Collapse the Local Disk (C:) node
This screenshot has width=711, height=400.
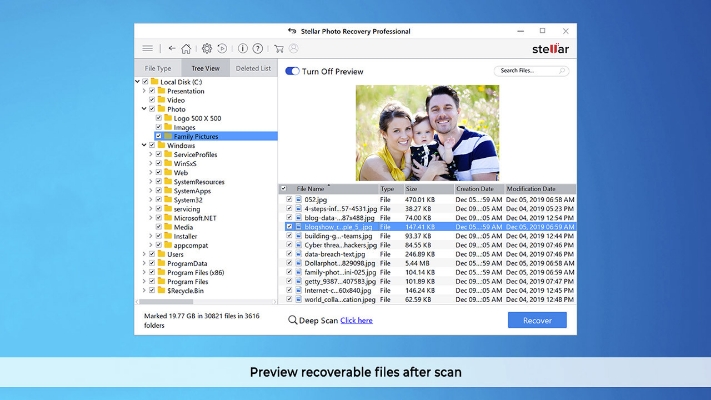137,82
